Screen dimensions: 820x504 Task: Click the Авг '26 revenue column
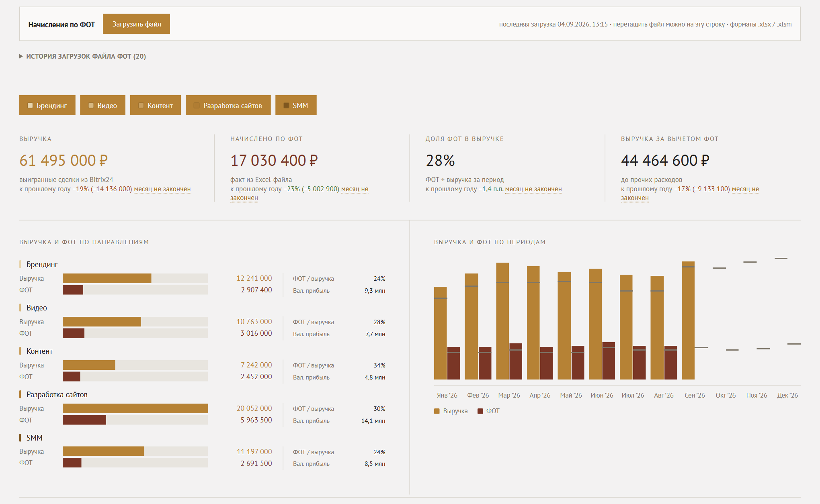point(657,328)
